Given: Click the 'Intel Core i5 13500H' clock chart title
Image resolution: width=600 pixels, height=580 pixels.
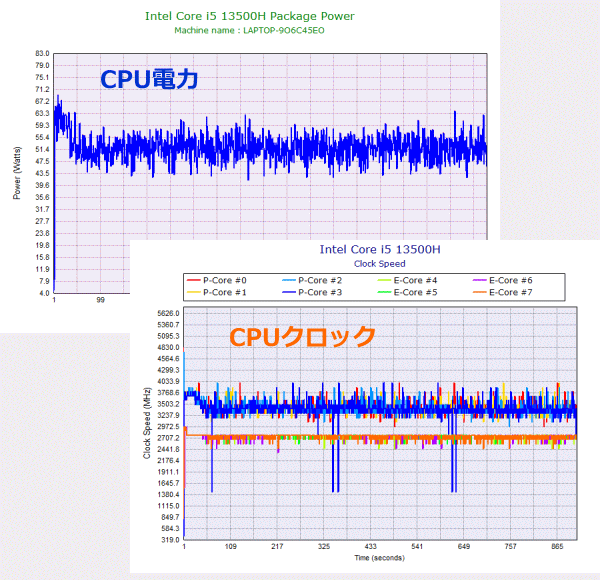Looking at the screenshot, I should pyautogui.click(x=380, y=249).
